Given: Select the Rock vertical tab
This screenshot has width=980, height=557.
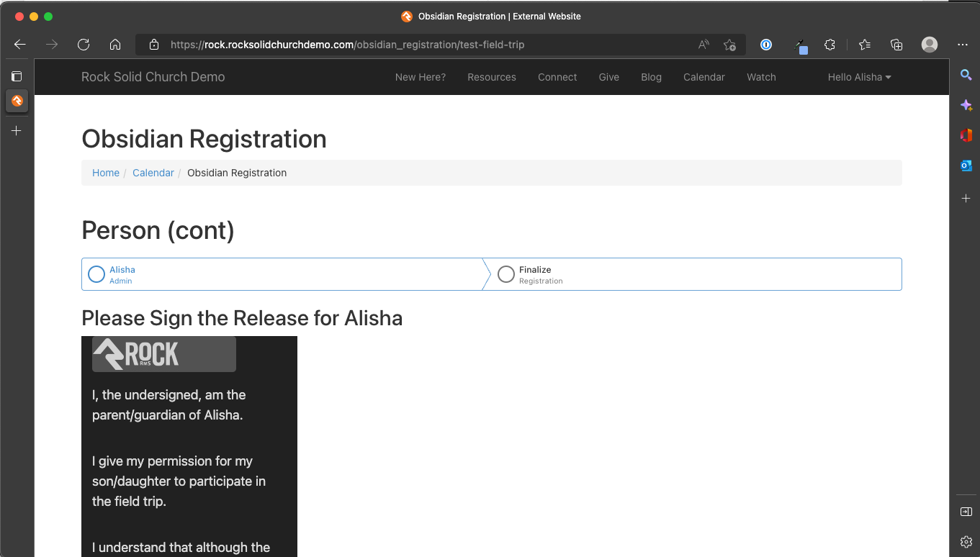Looking at the screenshot, I should point(17,101).
